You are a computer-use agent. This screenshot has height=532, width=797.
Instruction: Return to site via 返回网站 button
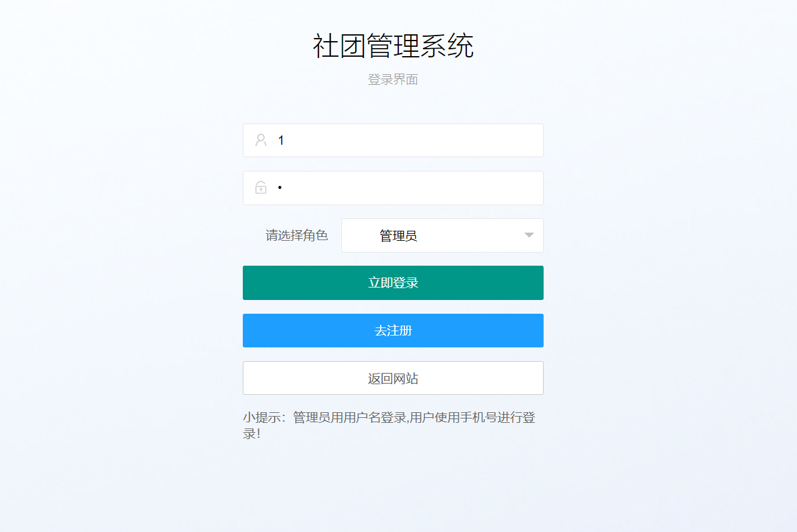point(393,378)
